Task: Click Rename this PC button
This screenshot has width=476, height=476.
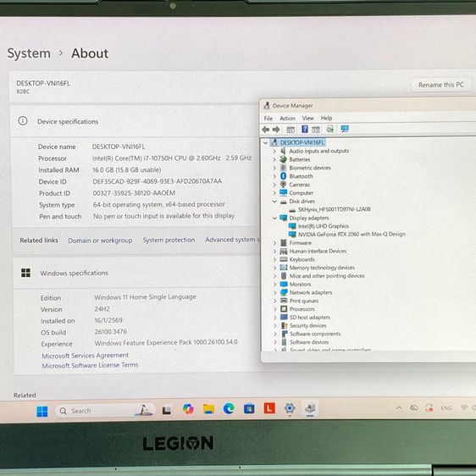Action: coord(440,85)
